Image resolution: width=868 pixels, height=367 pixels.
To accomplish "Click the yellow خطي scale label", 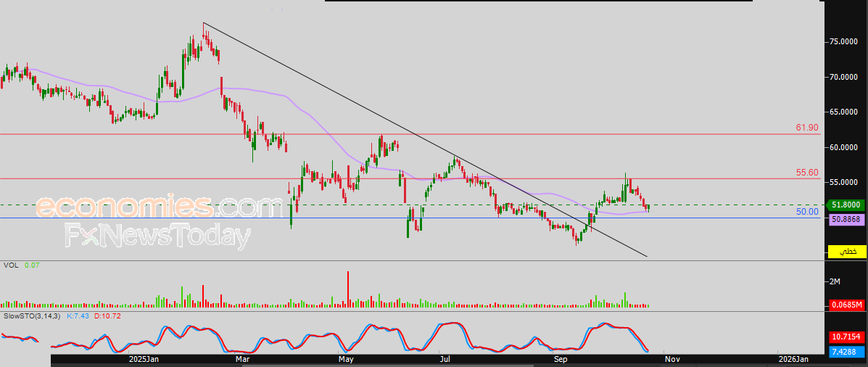I will coord(847,252).
